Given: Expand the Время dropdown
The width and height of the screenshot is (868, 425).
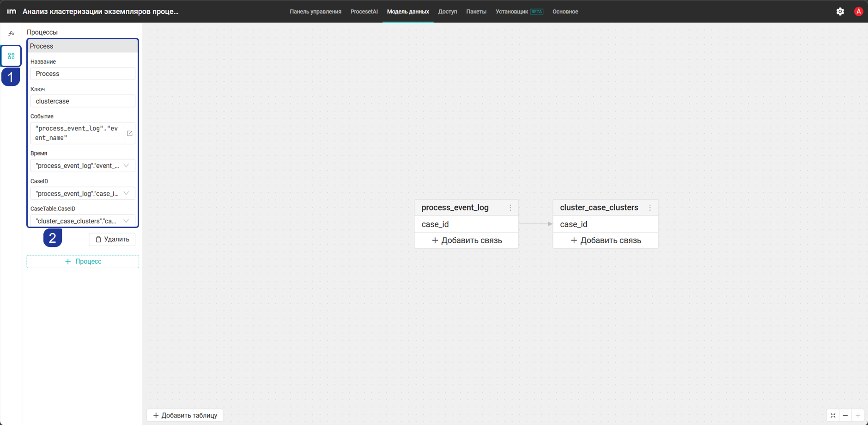Looking at the screenshot, I should click(83, 166).
